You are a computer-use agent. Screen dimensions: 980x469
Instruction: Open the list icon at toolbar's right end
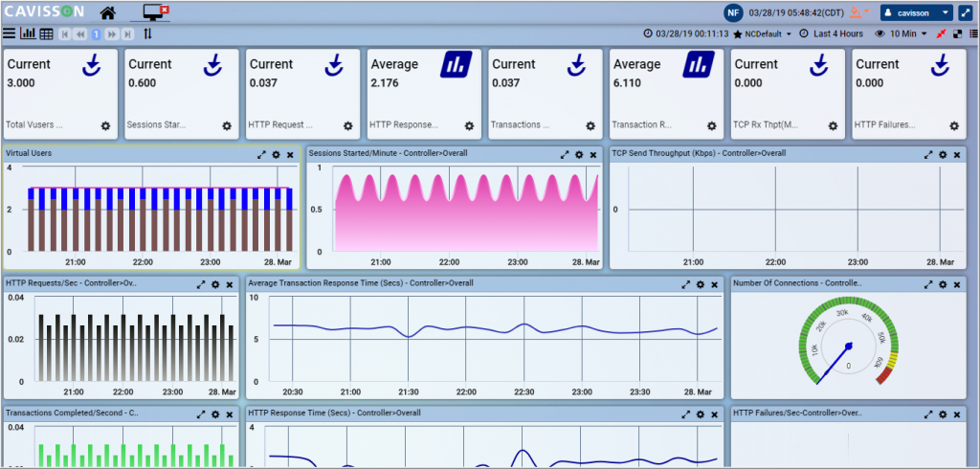click(973, 33)
